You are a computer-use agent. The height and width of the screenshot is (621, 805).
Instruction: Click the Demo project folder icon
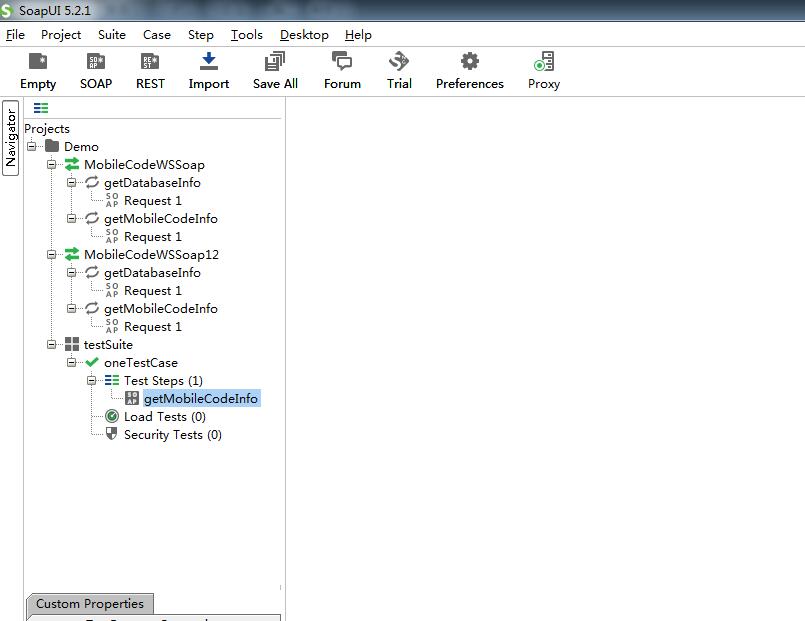52,146
